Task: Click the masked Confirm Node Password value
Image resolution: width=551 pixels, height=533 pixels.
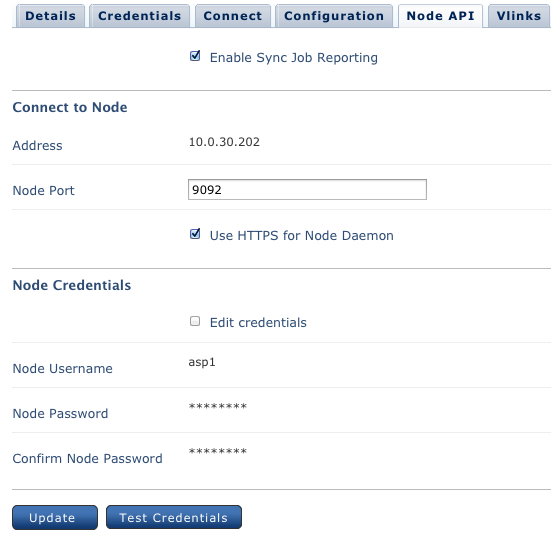Action: click(218, 451)
